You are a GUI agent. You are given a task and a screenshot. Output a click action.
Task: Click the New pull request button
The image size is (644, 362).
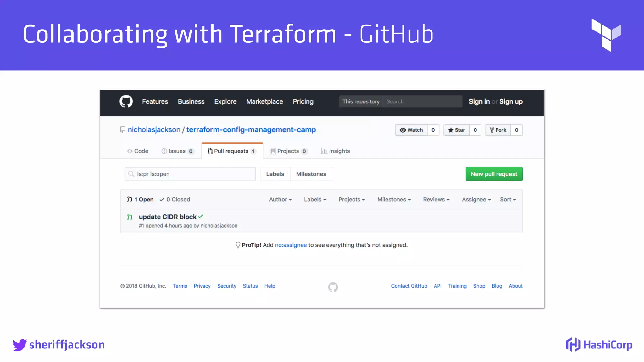(494, 174)
